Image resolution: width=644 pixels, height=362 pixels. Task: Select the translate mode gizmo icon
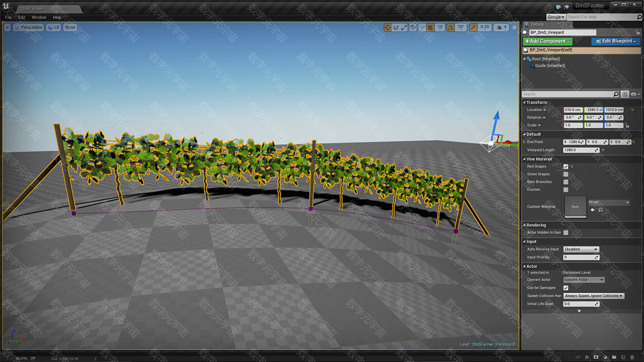[x=388, y=28]
